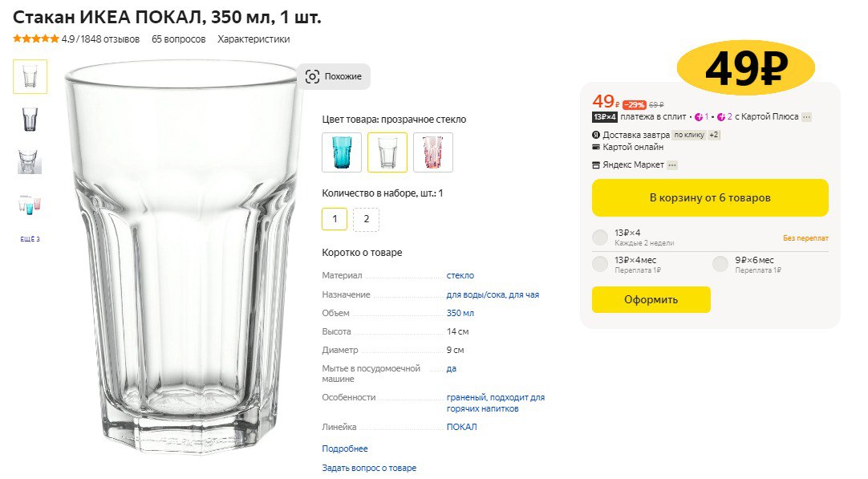Go to the '65 вопросов' section
The height and width of the screenshot is (479, 868).
pos(178,39)
